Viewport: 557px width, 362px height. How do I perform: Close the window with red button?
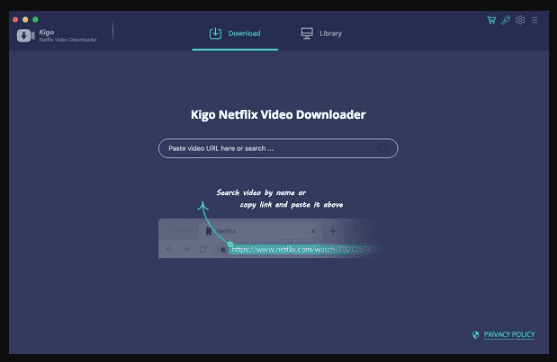[x=15, y=20]
